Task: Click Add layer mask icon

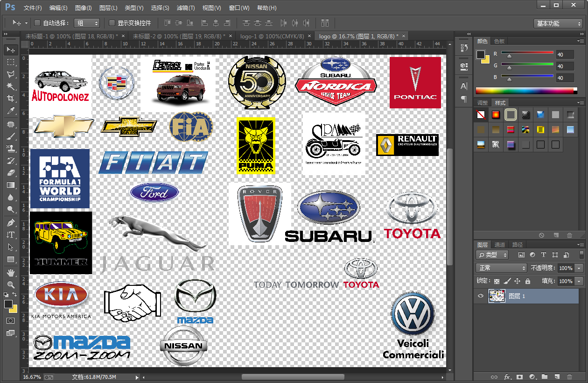Action: (x=519, y=377)
